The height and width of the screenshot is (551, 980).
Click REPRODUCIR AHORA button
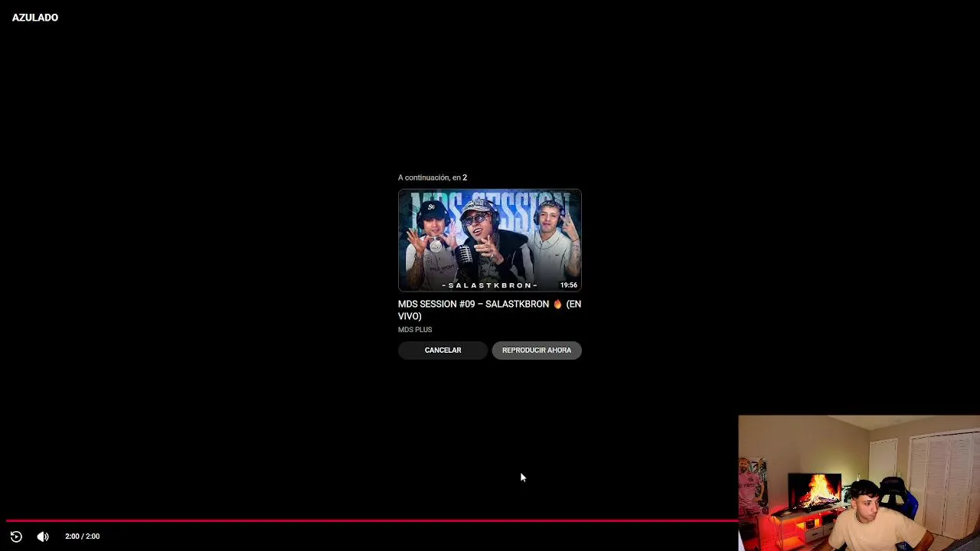pyautogui.click(x=537, y=350)
